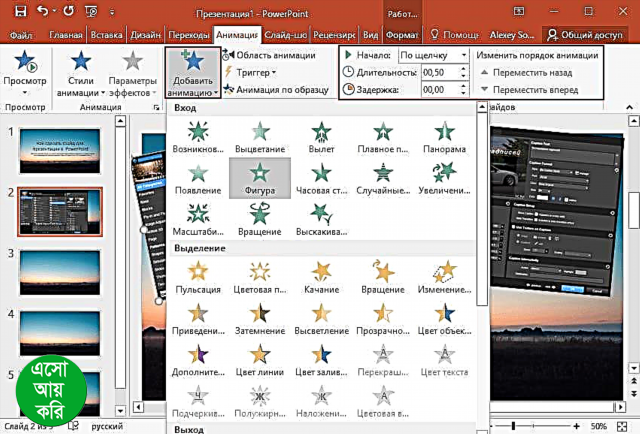Screen dimensions: 640x434
Task: Switch to the Переходы tab
Action: click(x=190, y=36)
